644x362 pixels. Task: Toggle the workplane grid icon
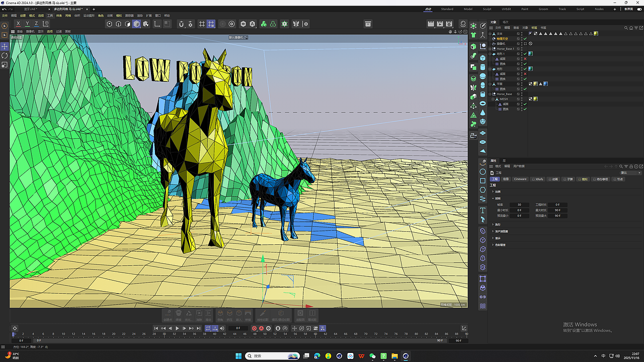pos(202,24)
